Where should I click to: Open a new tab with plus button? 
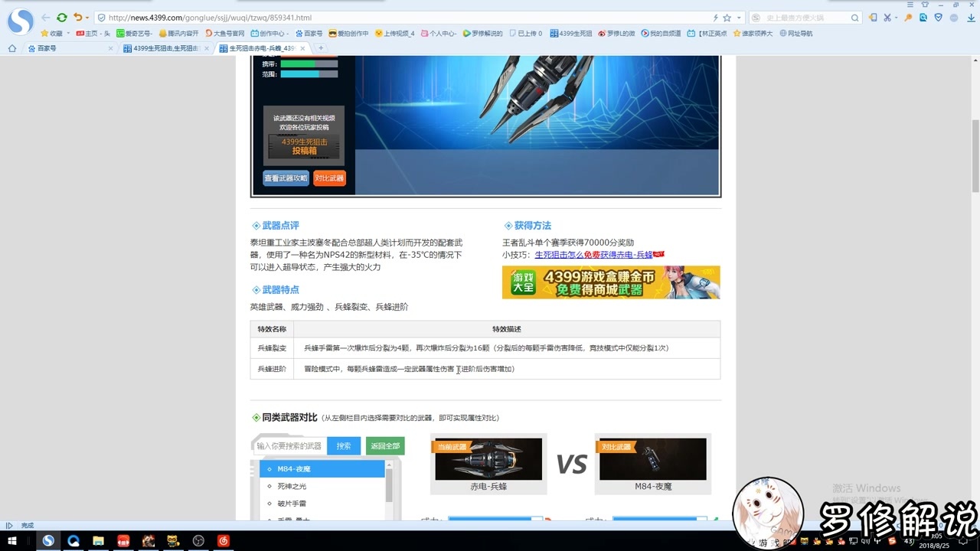pyautogui.click(x=320, y=48)
